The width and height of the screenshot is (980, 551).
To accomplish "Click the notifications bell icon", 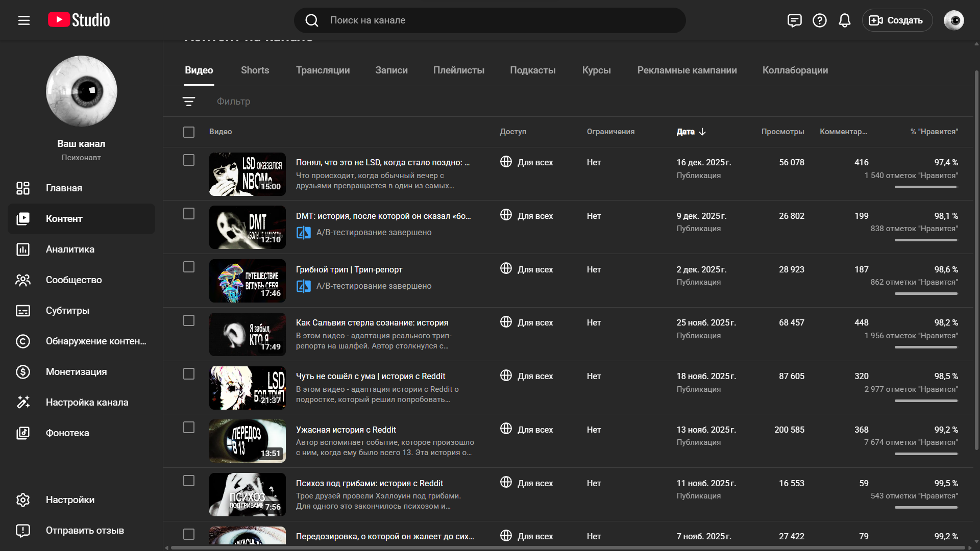I will (x=845, y=20).
